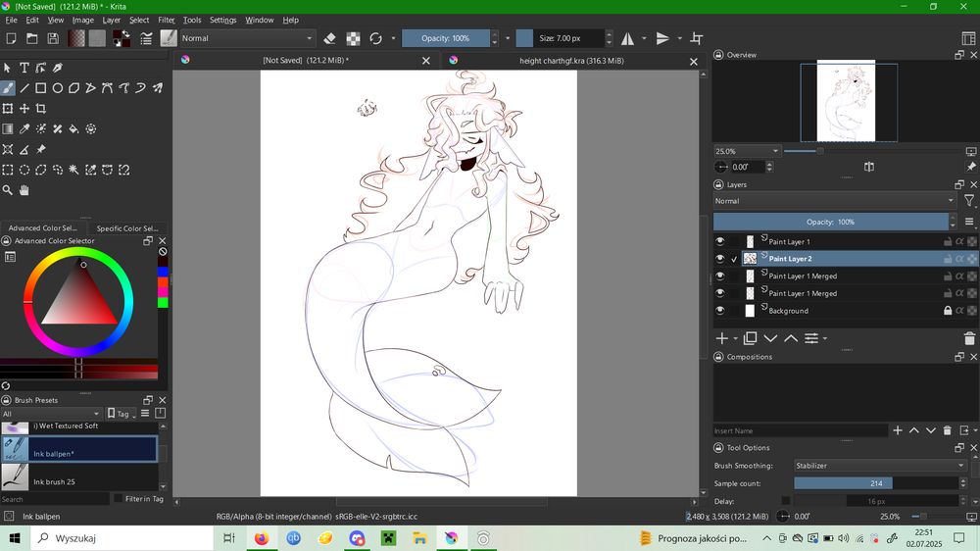Select the Ellipse shape tool
Screen dimensions: 980x551
point(58,88)
